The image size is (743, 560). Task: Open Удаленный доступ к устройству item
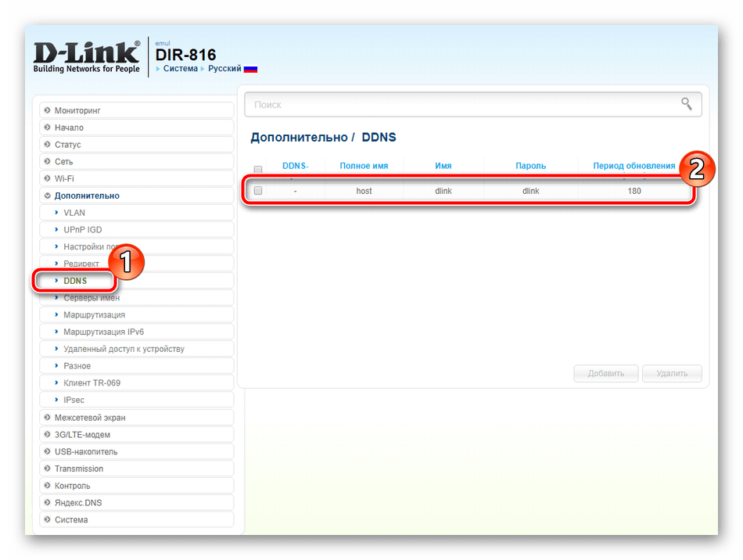pyautogui.click(x=136, y=349)
